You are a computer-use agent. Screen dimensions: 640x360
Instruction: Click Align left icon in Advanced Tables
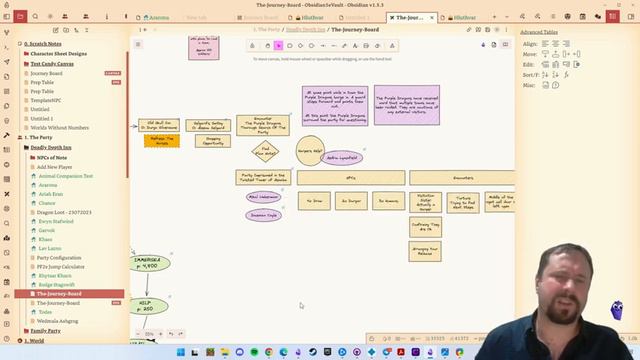pyautogui.click(x=545, y=44)
